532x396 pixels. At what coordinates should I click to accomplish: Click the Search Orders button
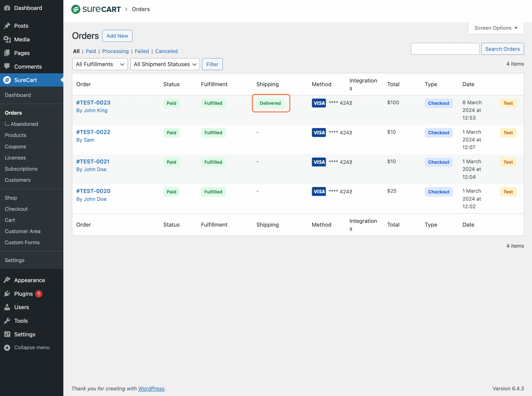click(502, 49)
